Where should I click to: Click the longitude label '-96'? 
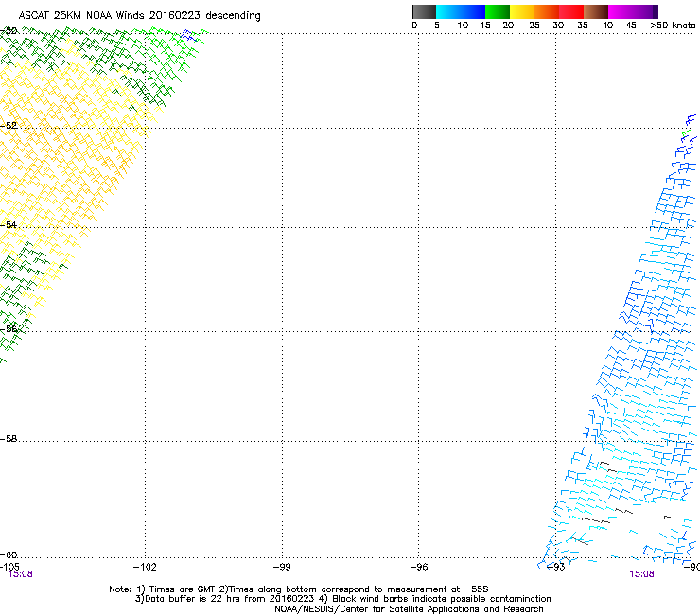pos(419,567)
